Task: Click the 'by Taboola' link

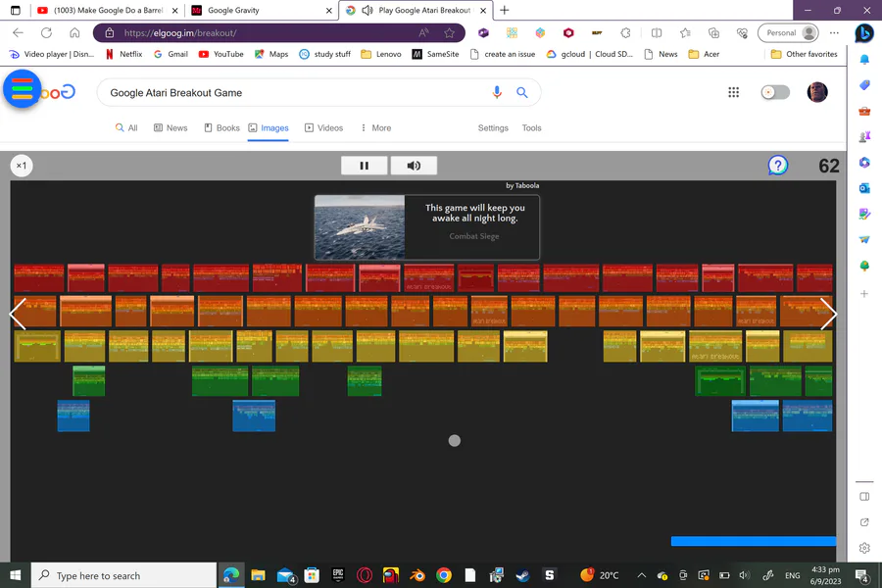Action: coord(522,185)
